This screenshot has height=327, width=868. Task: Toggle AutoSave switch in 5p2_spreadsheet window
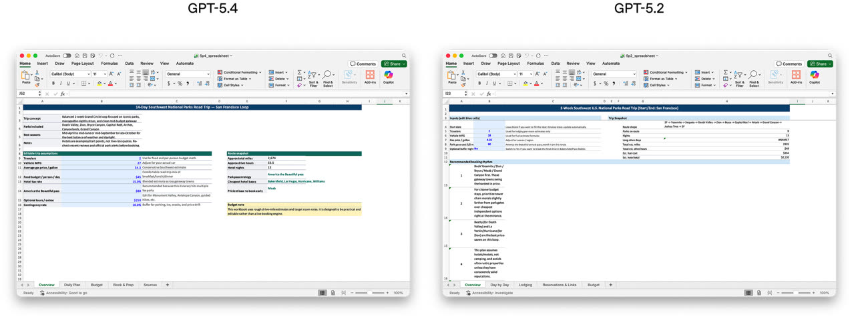[x=493, y=56]
